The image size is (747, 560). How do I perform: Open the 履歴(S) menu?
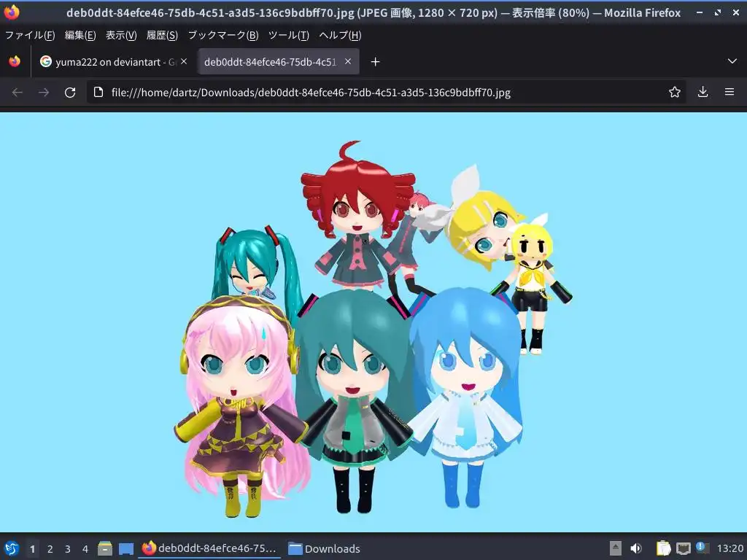point(162,35)
